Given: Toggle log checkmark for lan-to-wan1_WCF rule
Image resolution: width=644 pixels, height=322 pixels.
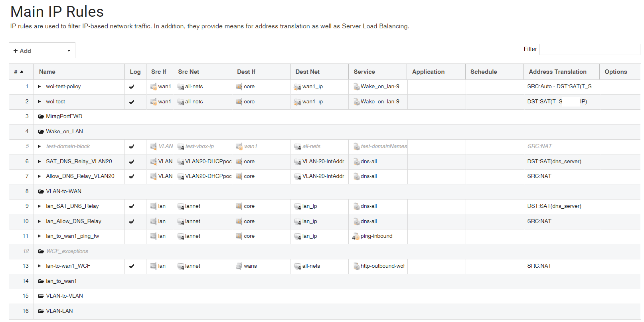Looking at the screenshot, I should tap(132, 266).
